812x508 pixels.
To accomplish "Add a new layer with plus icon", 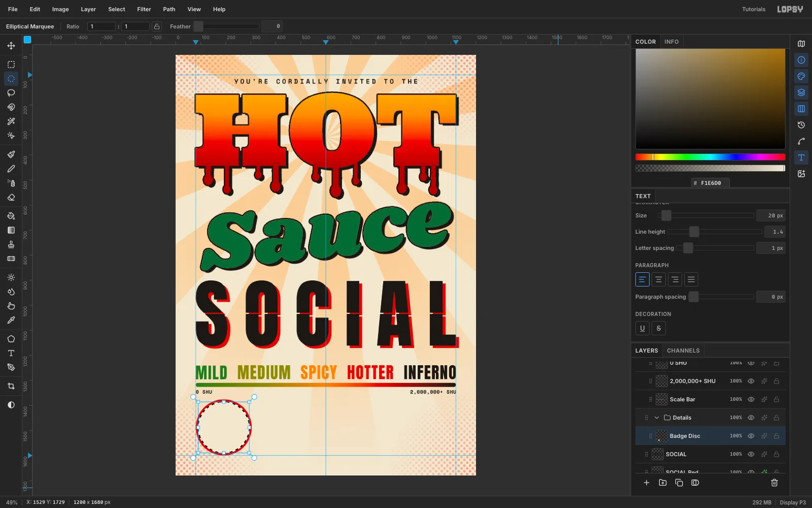I will (x=647, y=483).
